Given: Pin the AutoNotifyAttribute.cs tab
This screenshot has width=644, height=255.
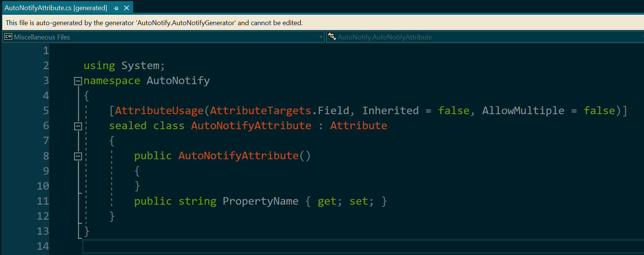Looking at the screenshot, I should pos(116,8).
